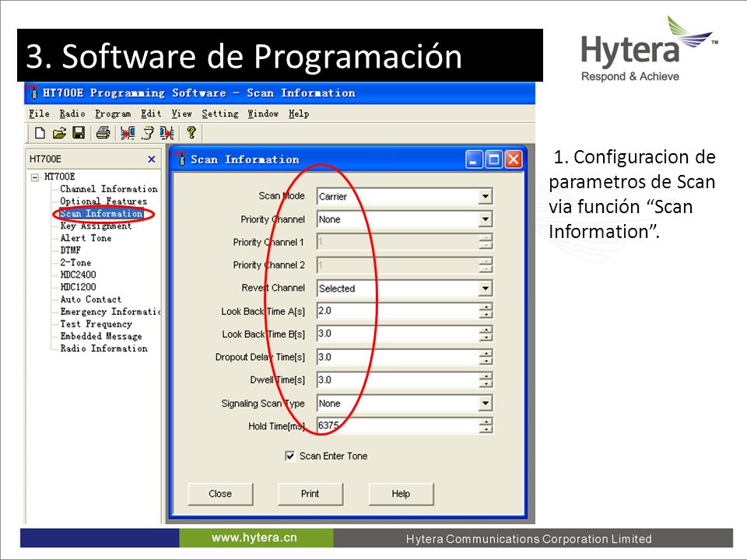Open the Signaling Scan Type dropdown

(x=485, y=404)
